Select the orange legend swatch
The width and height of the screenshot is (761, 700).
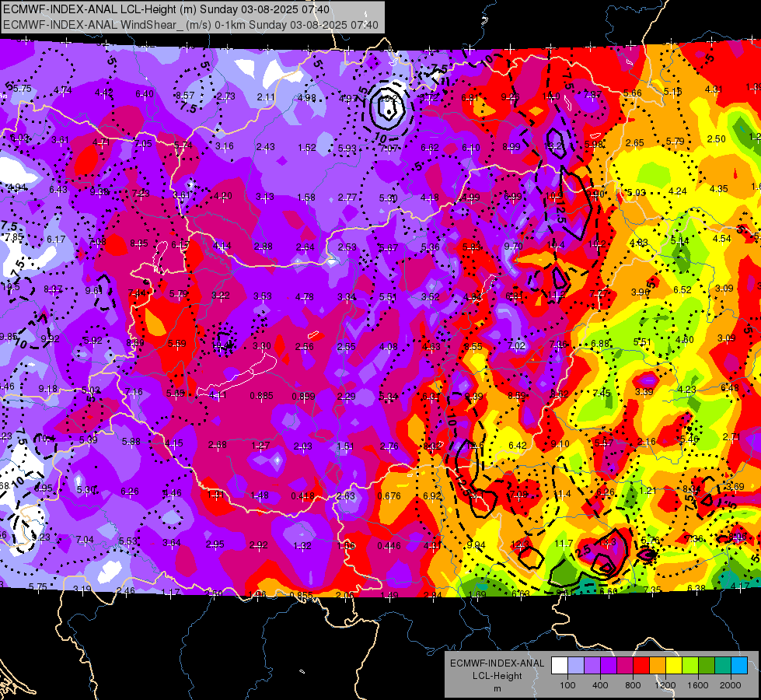(658, 666)
